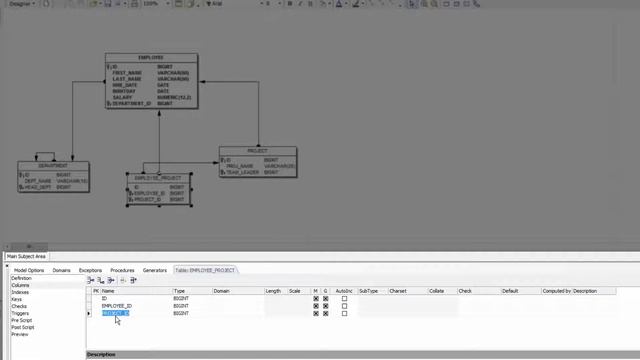
Task: Toggle M checkbox for EMPLOYEE_ID row
Action: click(x=316, y=306)
